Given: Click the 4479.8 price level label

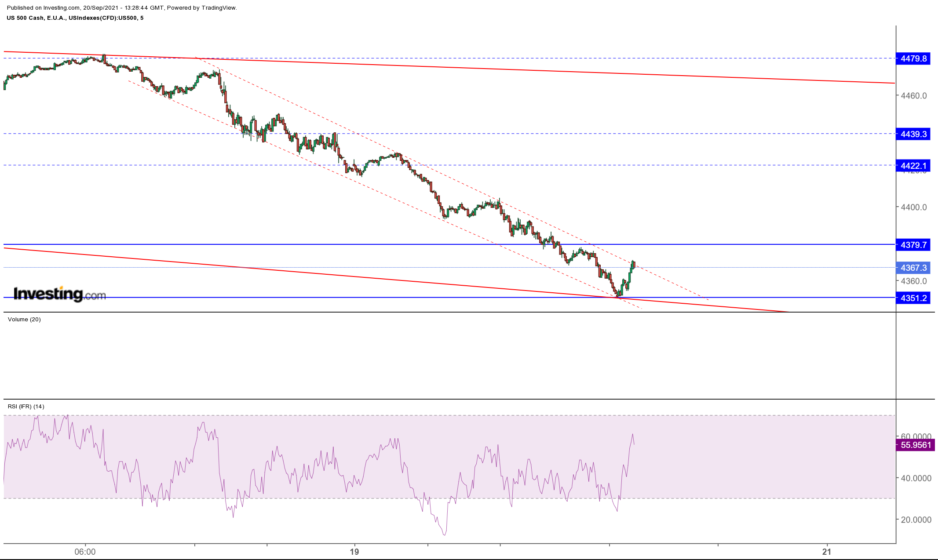Looking at the screenshot, I should click(x=913, y=58).
